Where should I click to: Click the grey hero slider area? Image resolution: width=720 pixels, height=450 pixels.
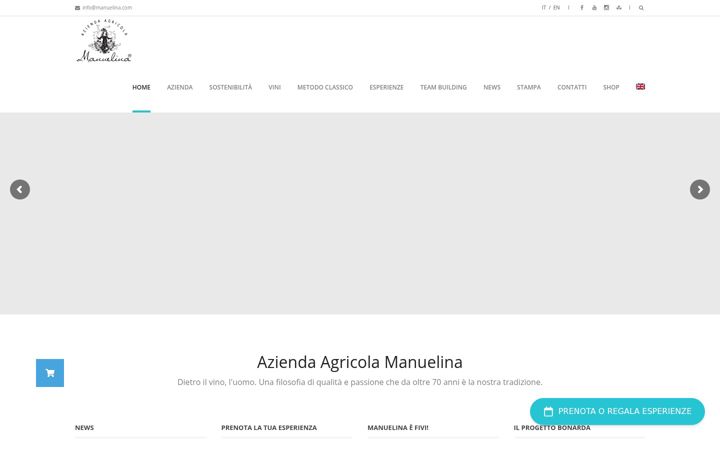[x=360, y=214]
